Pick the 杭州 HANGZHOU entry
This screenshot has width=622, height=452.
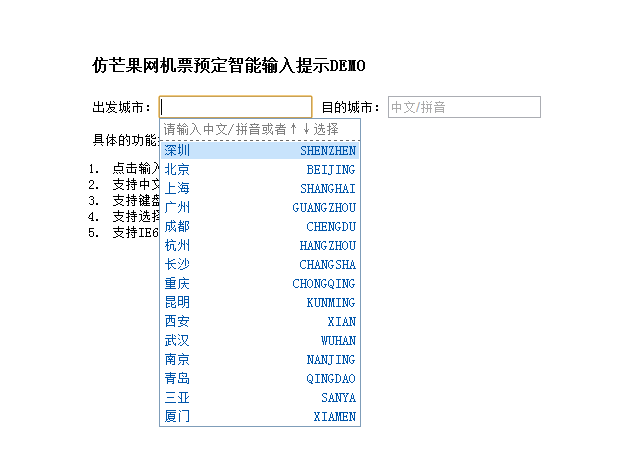260,246
